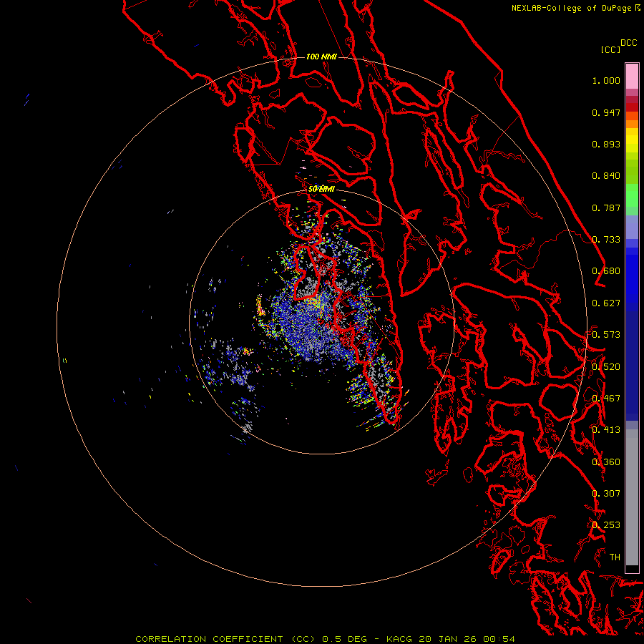Click the NEXLAB-College of DuPage header text
This screenshot has width=644, height=644.
pyautogui.click(x=571, y=8)
